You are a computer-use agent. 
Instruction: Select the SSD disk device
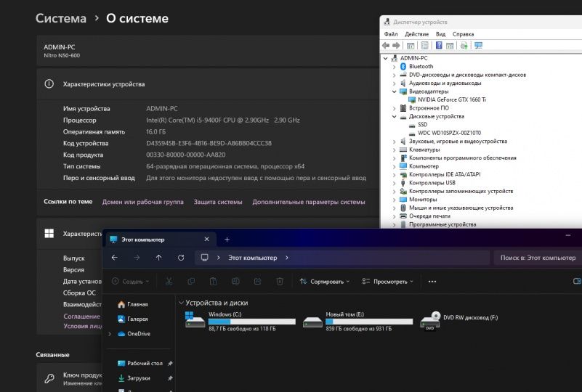422,125
